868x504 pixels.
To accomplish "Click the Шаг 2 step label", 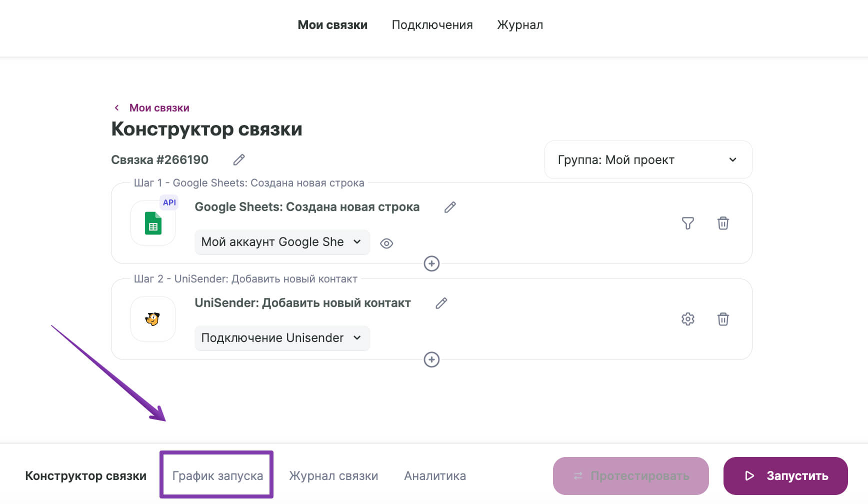I will 245,279.
